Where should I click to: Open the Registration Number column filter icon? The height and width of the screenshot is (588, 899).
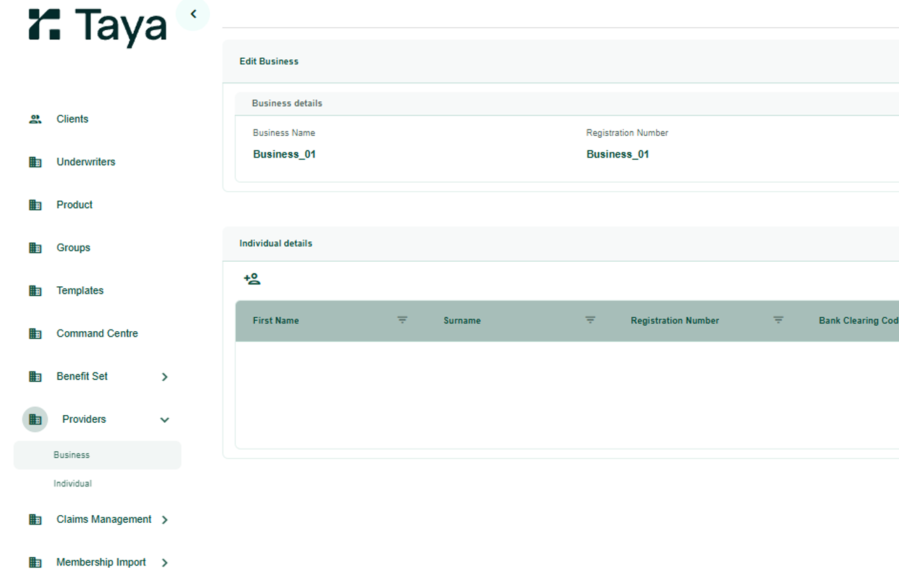[x=778, y=320]
